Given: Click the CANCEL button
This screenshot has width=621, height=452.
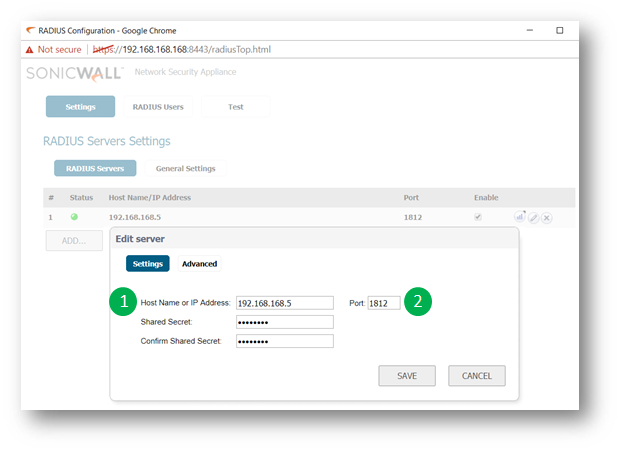Looking at the screenshot, I should (x=477, y=376).
